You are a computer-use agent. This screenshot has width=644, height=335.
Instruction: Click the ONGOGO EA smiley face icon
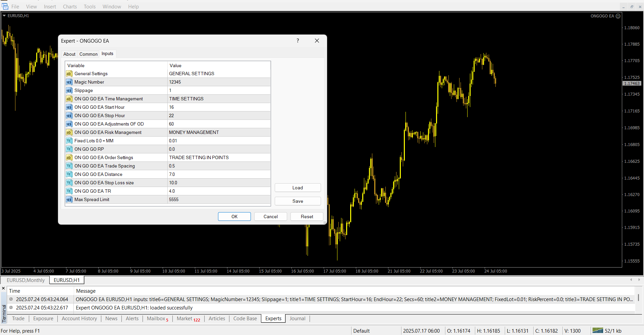pyautogui.click(x=618, y=16)
